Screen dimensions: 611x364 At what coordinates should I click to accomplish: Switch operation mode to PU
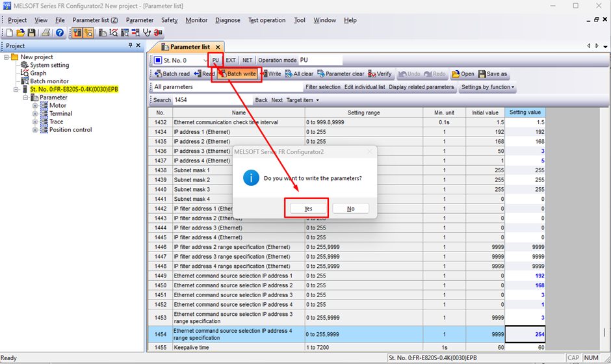coord(216,60)
